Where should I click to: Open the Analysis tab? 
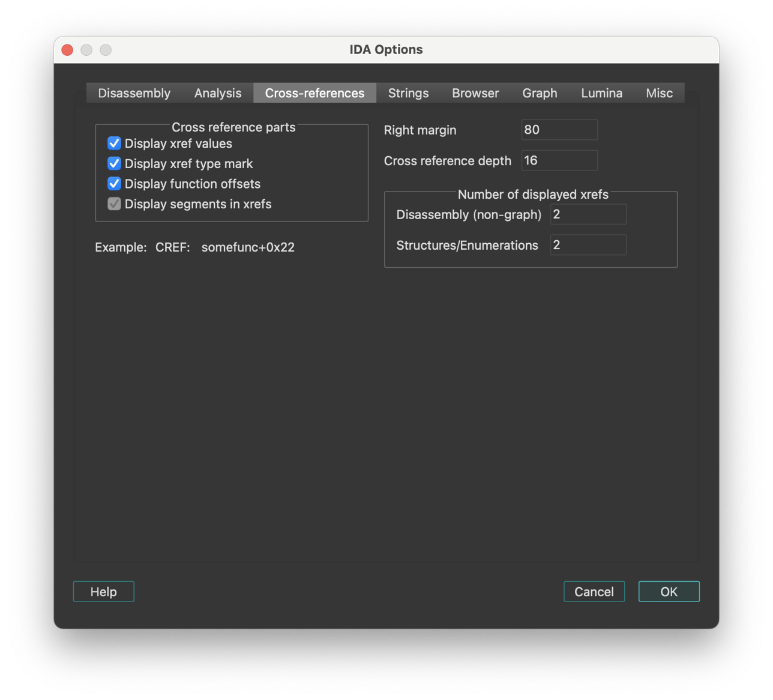tap(217, 93)
